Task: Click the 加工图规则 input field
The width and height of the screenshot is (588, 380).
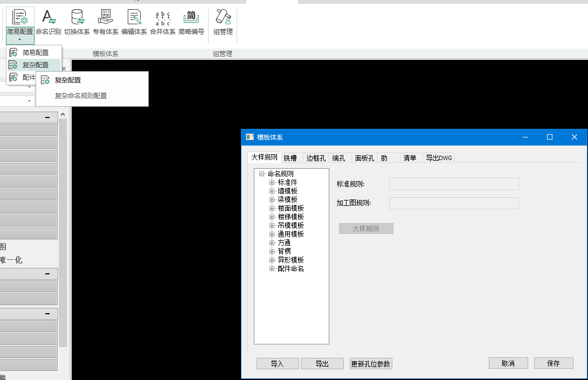Action: click(x=454, y=203)
